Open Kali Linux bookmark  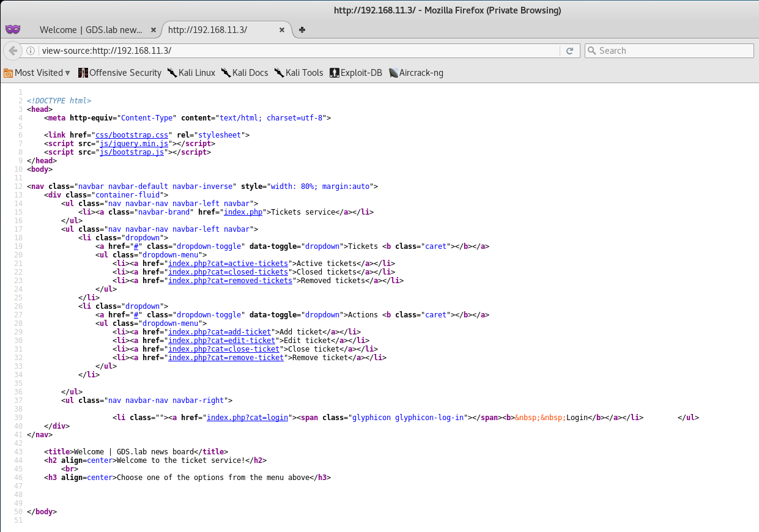191,73
